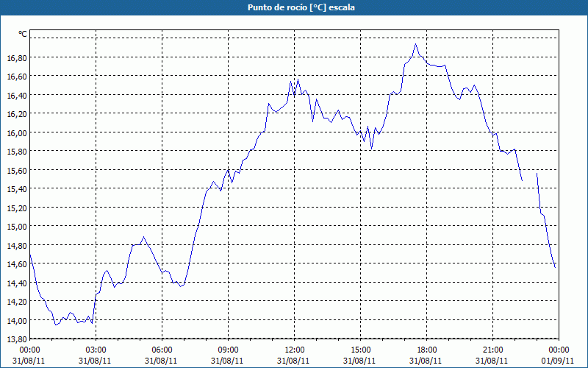This screenshot has width=588, height=368.
Task: Click the 16,00 y-axis value
Action: pos(17,133)
